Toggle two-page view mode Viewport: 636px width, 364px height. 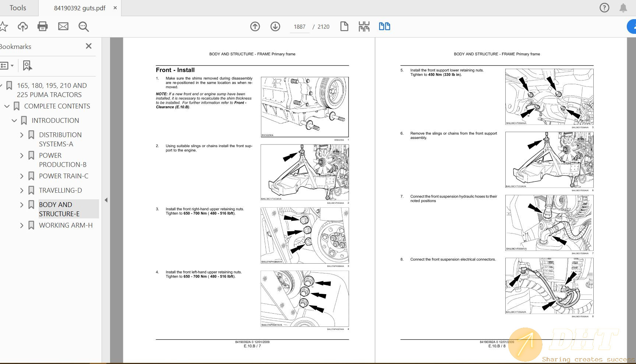(384, 26)
